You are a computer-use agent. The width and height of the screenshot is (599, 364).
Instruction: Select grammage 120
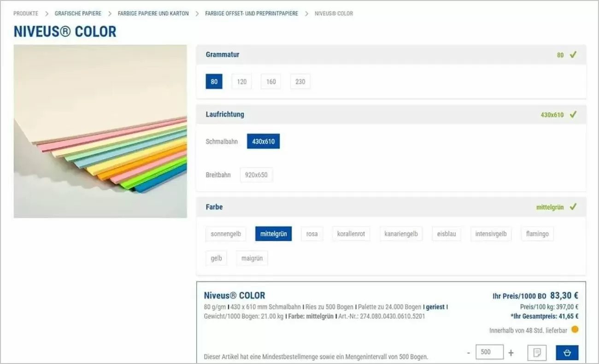pyautogui.click(x=241, y=81)
